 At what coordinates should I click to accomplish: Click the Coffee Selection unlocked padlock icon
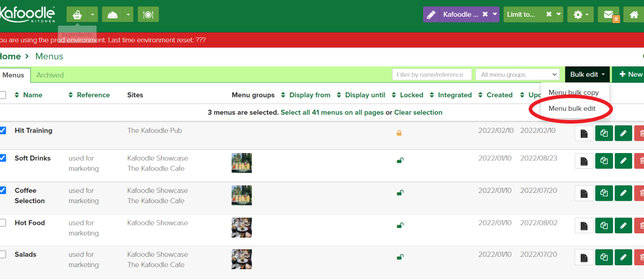pos(400,193)
